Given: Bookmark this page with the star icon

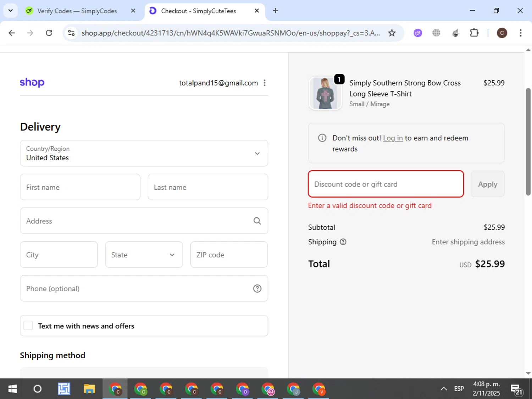Looking at the screenshot, I should click(x=392, y=33).
